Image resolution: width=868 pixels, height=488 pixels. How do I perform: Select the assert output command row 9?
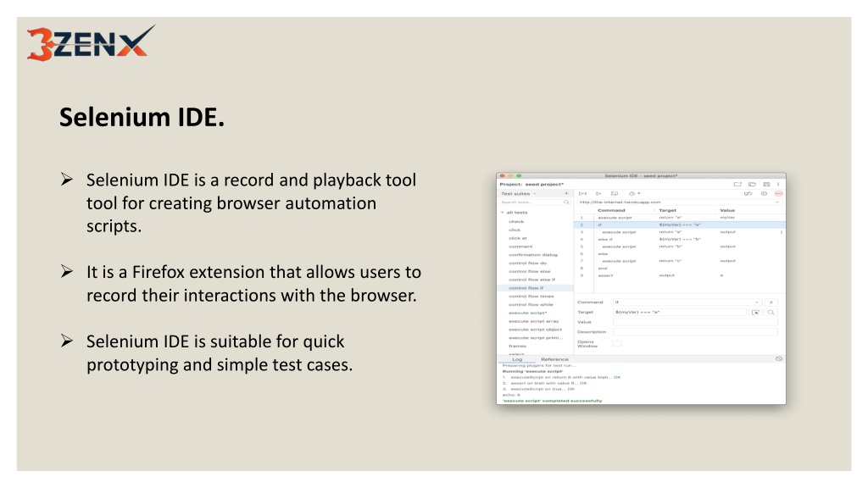point(680,275)
